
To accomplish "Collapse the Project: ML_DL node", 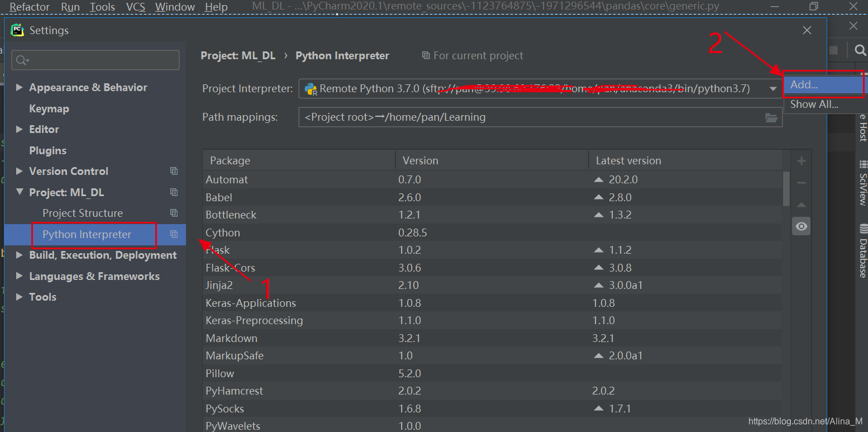I will tap(20, 192).
